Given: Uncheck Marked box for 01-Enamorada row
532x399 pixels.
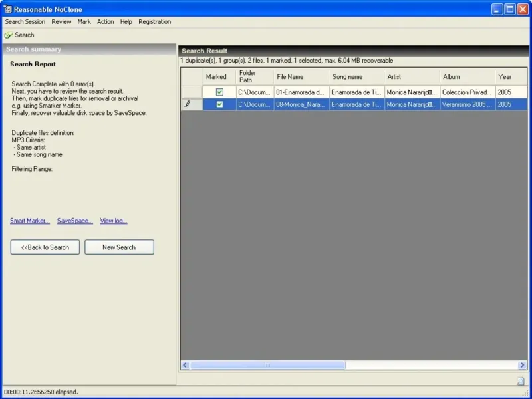Looking at the screenshot, I should (219, 92).
